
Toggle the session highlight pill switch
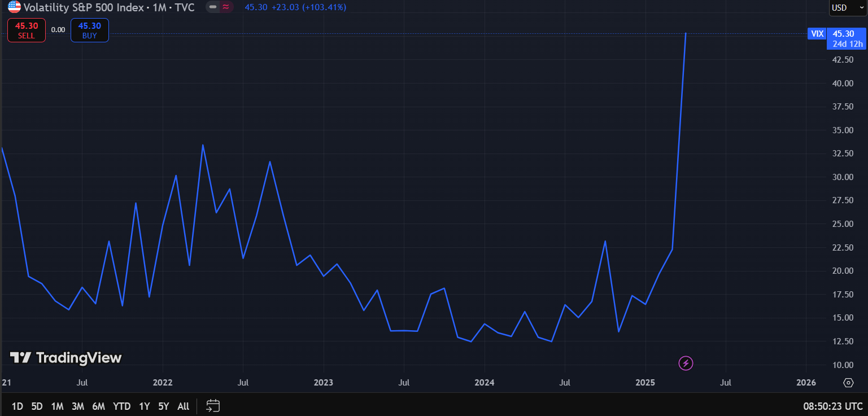pos(219,7)
